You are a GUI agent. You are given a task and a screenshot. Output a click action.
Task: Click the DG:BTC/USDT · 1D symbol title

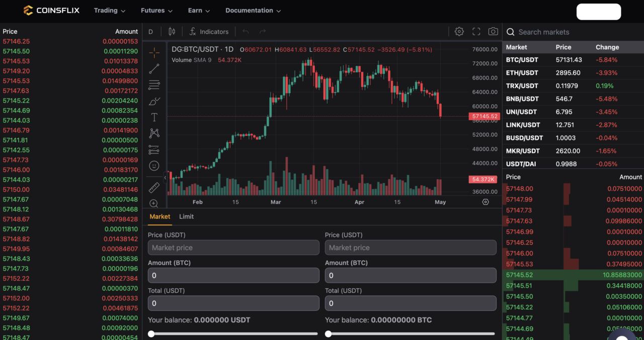click(203, 49)
